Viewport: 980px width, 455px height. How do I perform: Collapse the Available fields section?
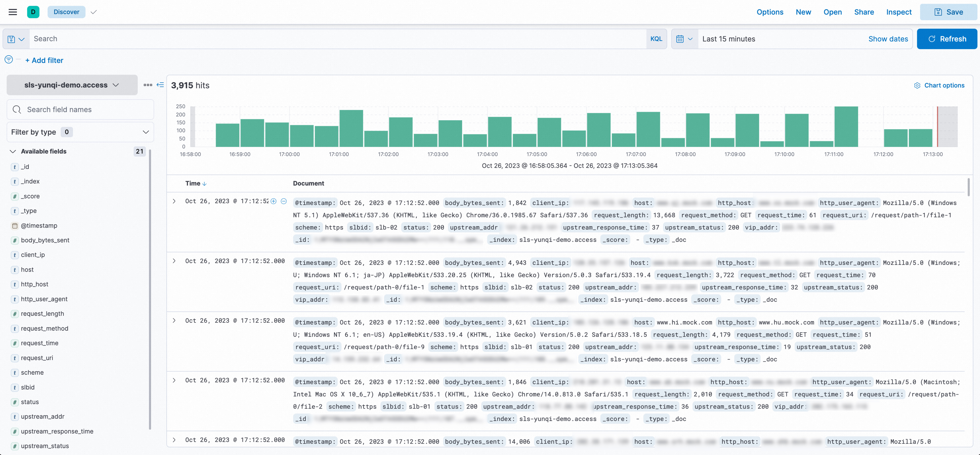click(x=13, y=151)
